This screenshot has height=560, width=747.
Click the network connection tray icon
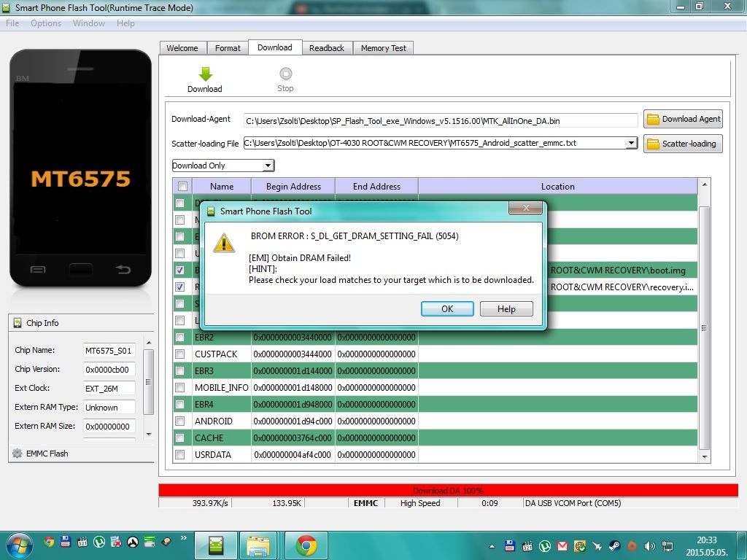(667, 546)
